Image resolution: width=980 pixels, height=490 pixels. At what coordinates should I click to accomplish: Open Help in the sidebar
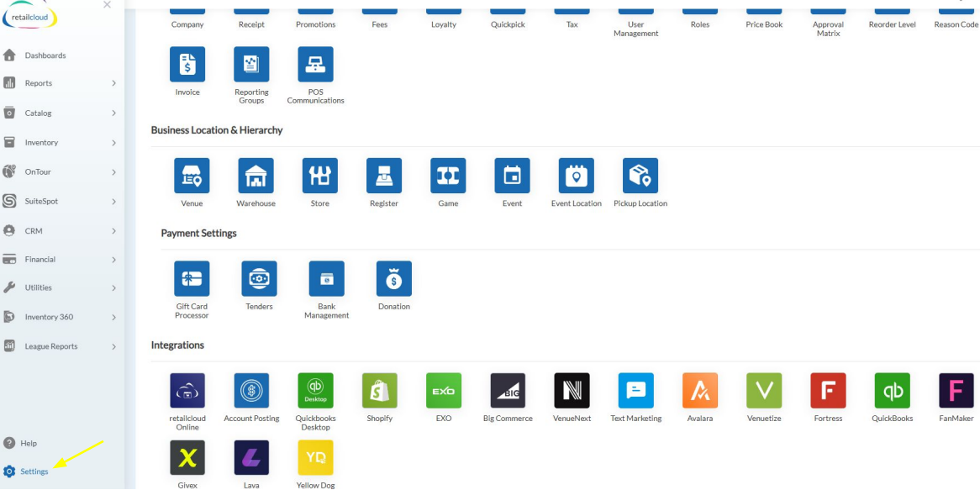[29, 443]
